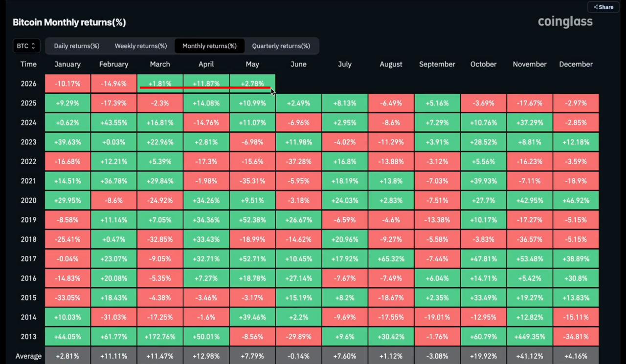The image size is (626, 364).
Task: Click the 2022 June -37.28% cell
Action: pyautogui.click(x=298, y=161)
